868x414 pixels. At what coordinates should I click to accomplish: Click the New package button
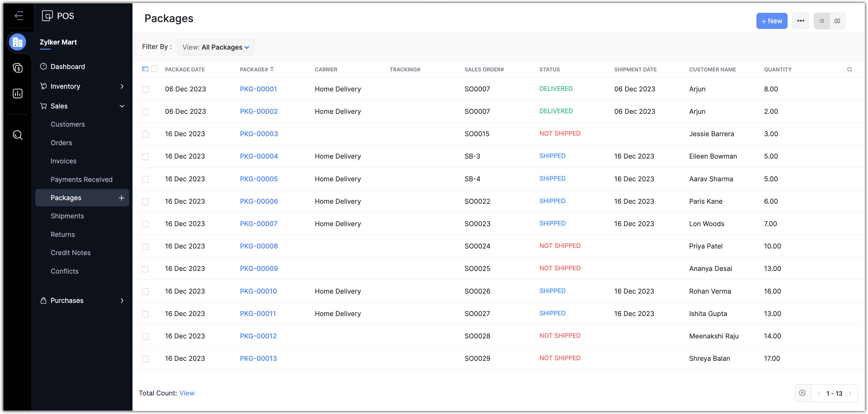coord(771,21)
